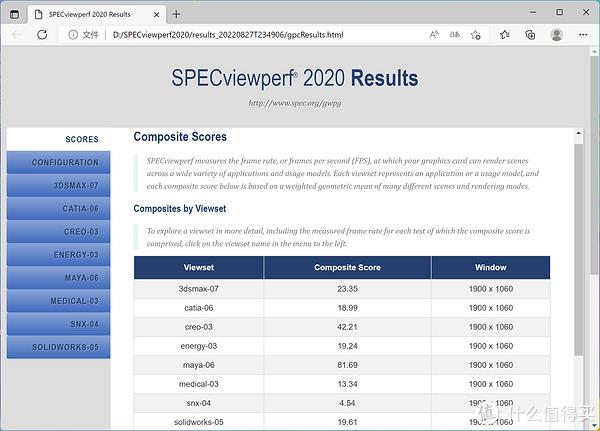Screen dimensions: 600x431
Task: Click the Composite Score column header
Action: tap(347, 268)
